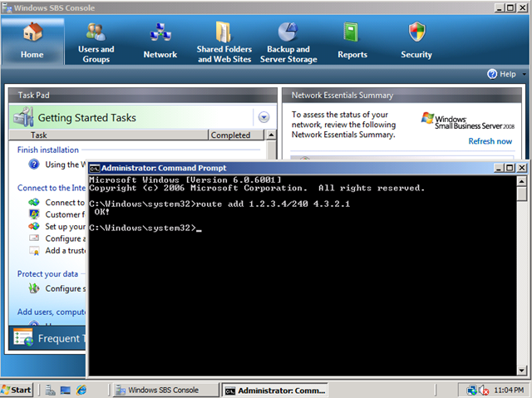The height and width of the screenshot is (398, 532).
Task: Click the Customer f… task icon
Action: tap(34, 214)
